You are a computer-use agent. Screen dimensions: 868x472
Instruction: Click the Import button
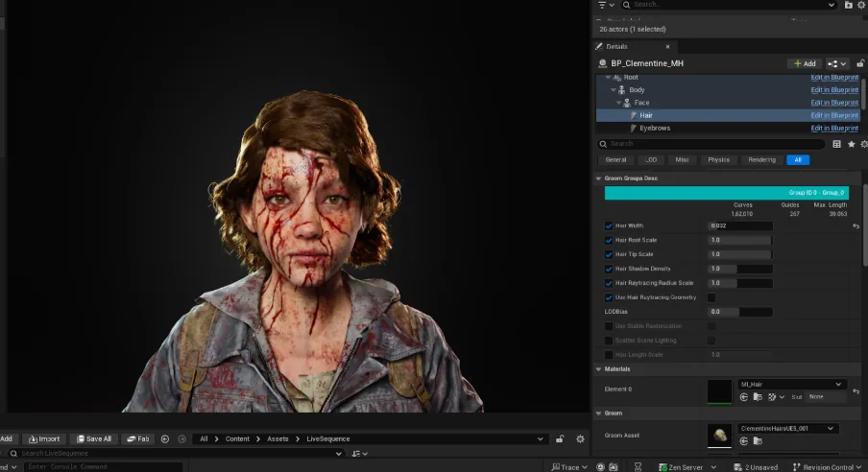pos(44,438)
